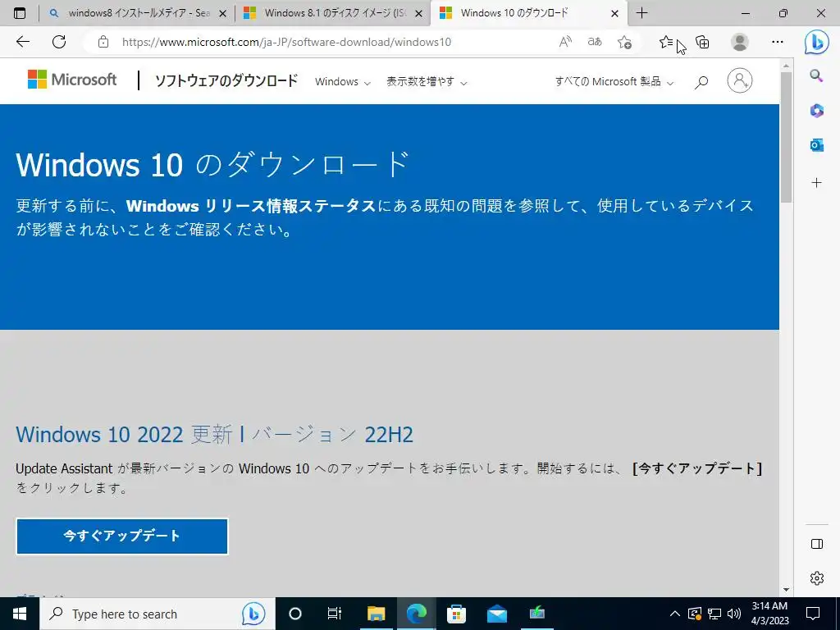Open the Read aloud icon
This screenshot has height=630, width=840.
tap(565, 42)
